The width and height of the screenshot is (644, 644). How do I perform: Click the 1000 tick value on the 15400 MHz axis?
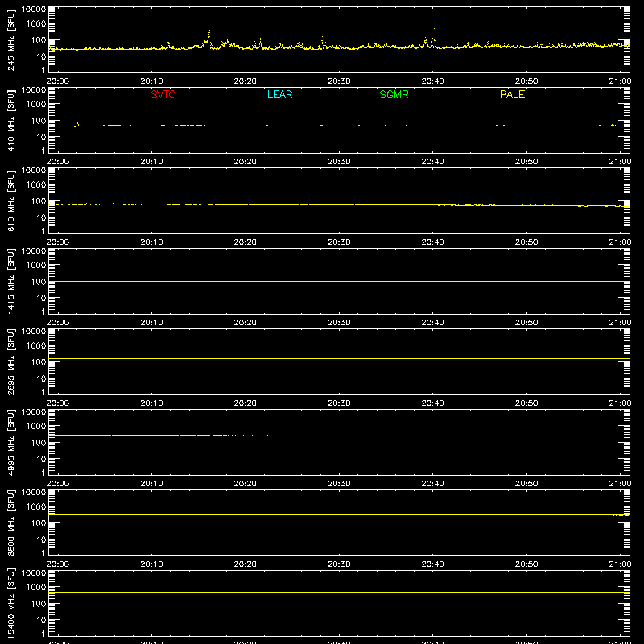(x=36, y=588)
